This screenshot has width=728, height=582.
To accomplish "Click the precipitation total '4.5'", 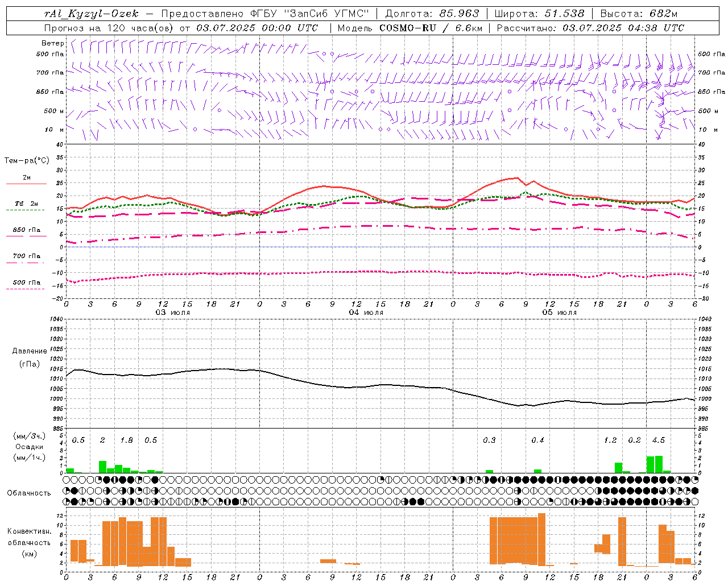I will click(x=659, y=440).
